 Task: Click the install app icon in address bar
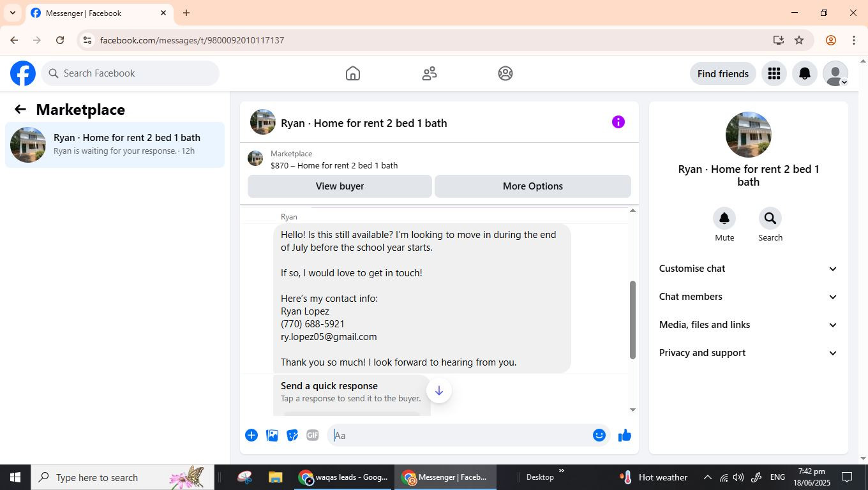pos(778,40)
